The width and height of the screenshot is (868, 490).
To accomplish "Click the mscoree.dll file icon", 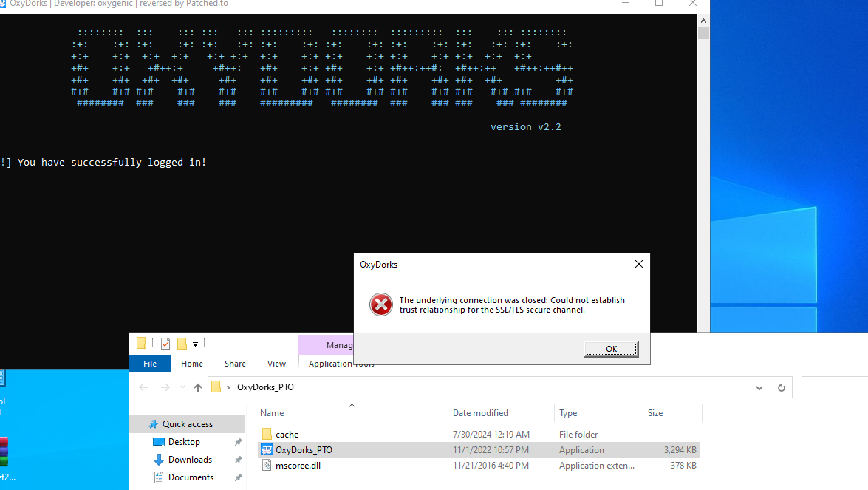I will pos(266,466).
